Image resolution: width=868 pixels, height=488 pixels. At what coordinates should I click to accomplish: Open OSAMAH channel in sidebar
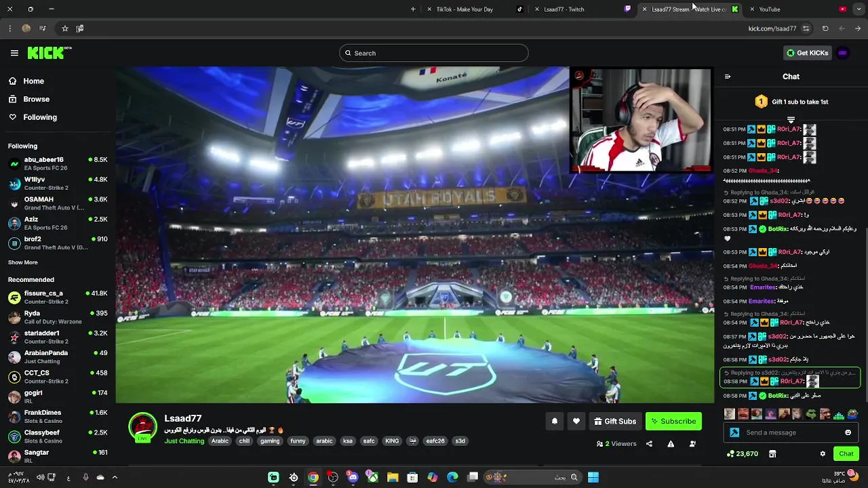tap(58, 203)
